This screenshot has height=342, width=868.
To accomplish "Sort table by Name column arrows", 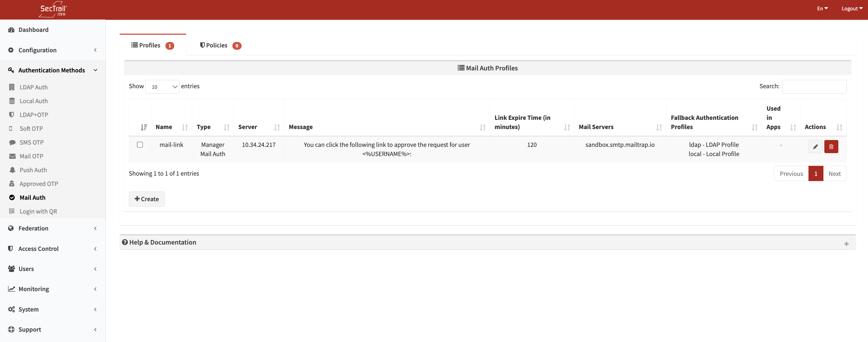I will 185,127.
